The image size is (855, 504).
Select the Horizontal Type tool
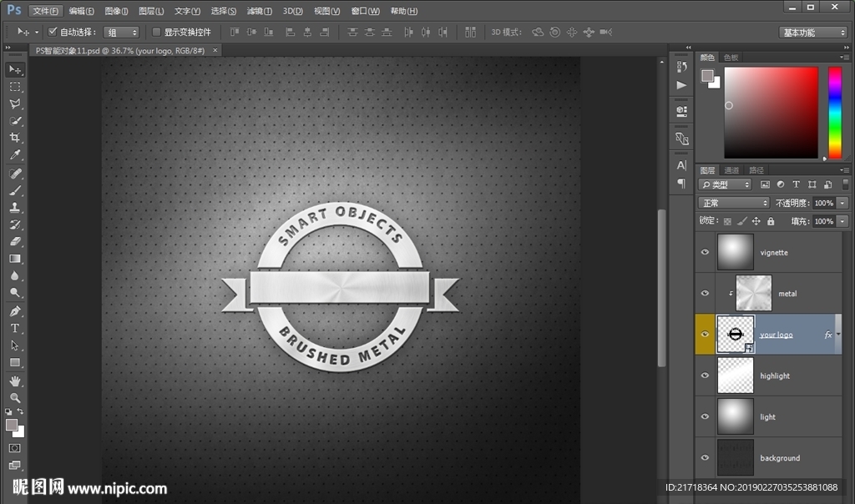[x=15, y=328]
